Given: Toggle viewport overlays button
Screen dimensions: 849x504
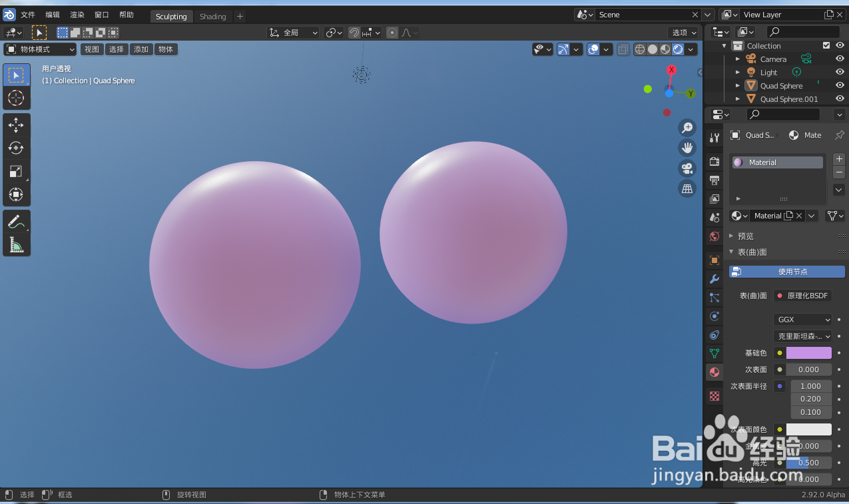Looking at the screenshot, I should pyautogui.click(x=593, y=49).
